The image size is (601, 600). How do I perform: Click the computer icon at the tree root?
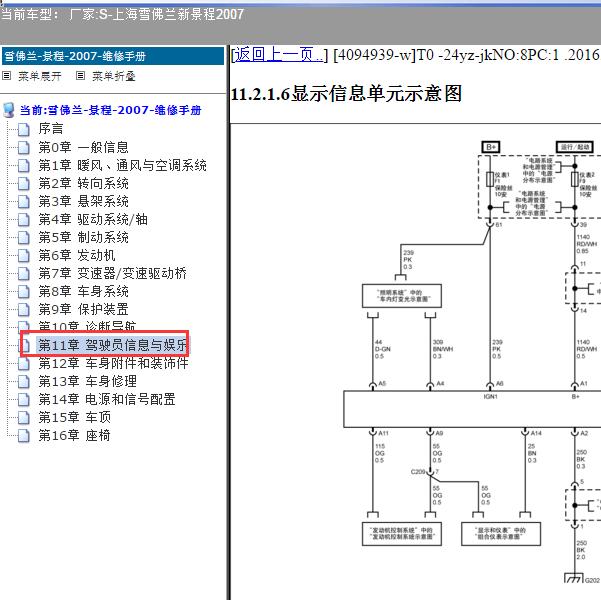coord(8,110)
